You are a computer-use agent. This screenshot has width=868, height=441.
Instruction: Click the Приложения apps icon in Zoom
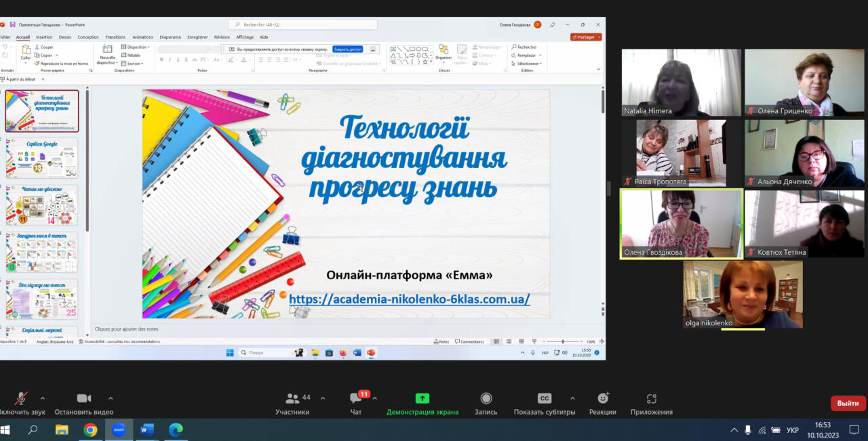(x=652, y=399)
